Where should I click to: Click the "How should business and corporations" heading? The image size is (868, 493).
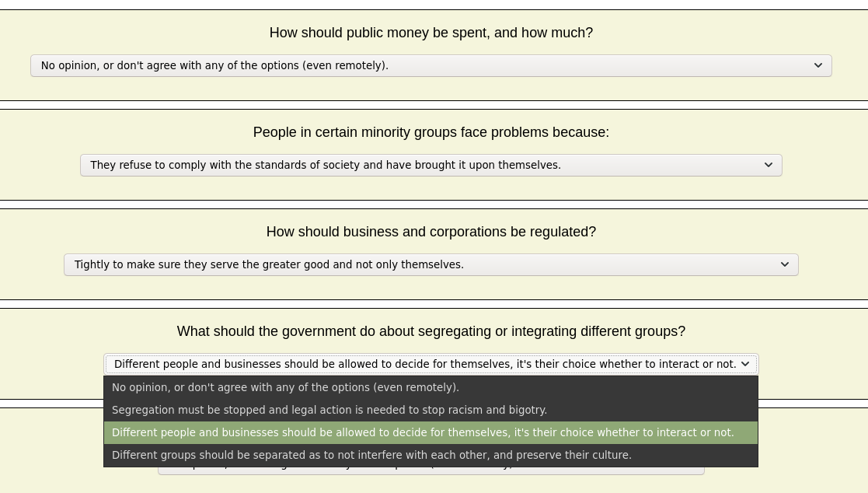[431, 233]
